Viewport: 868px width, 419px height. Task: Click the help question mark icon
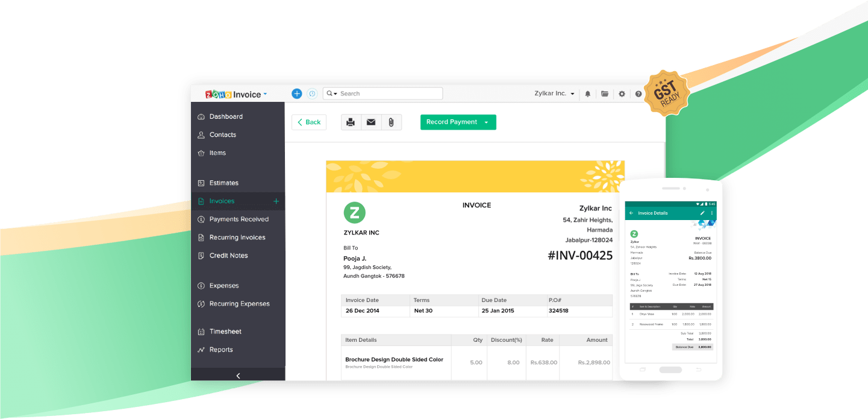pos(639,94)
